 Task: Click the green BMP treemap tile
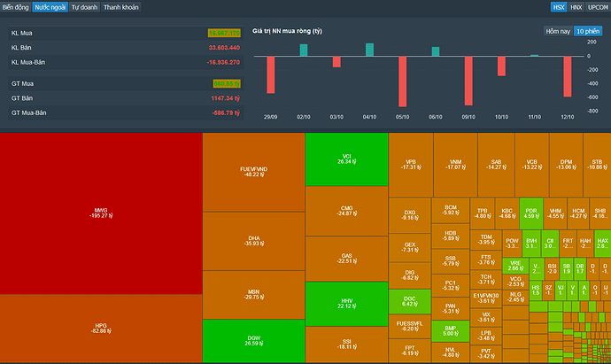[x=451, y=331]
